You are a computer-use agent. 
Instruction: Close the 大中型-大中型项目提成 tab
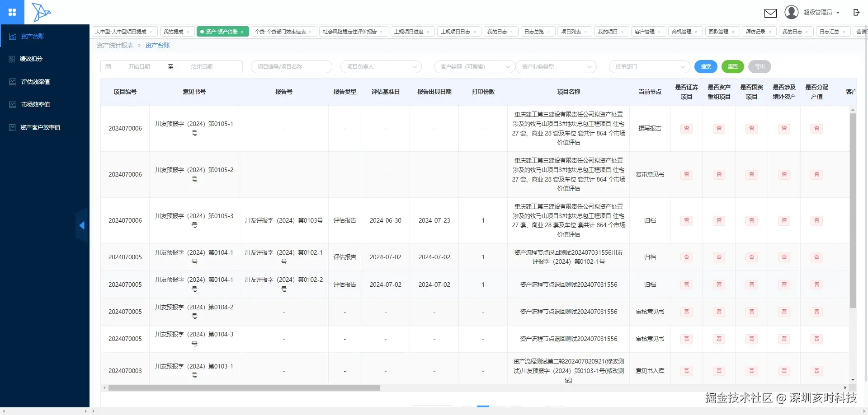151,32
